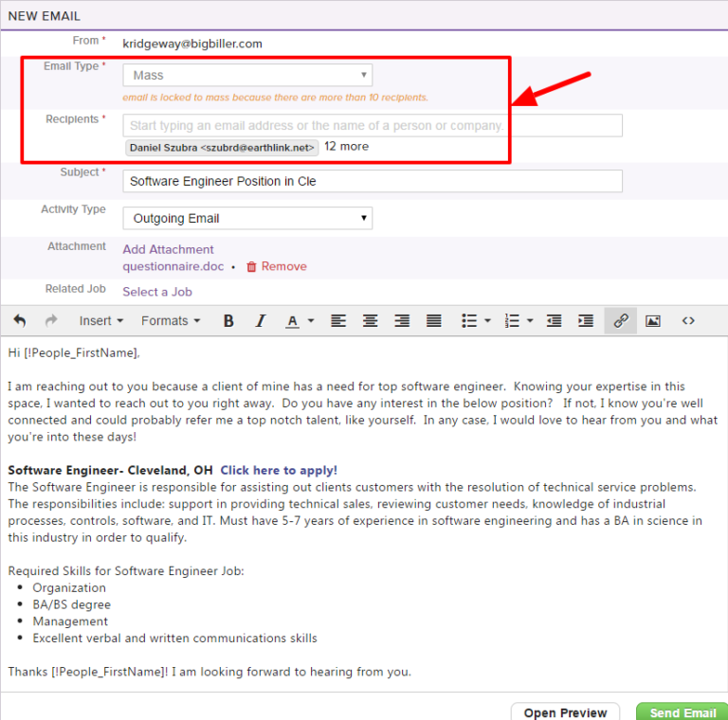Click the Send Email button
This screenshot has height=720, width=728.
coord(682,712)
